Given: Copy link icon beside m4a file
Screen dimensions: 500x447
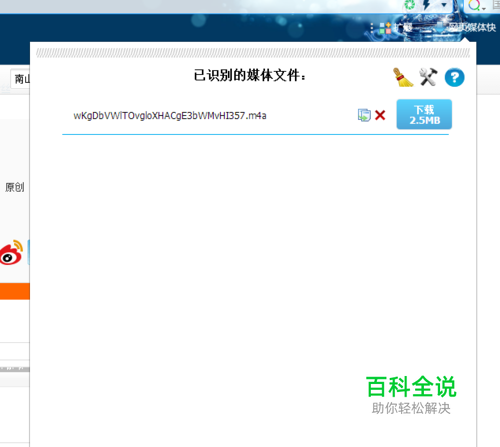Looking at the screenshot, I should 364,115.
